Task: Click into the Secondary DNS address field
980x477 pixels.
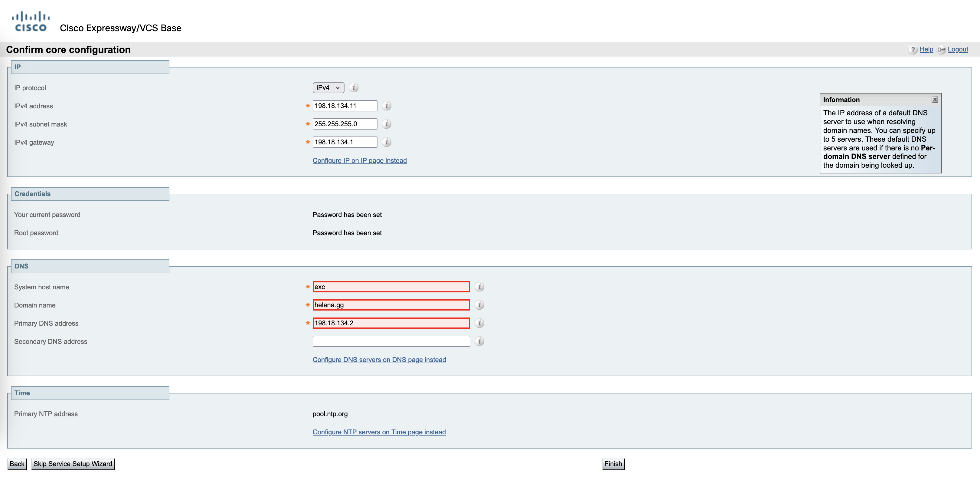Action: 391,341
